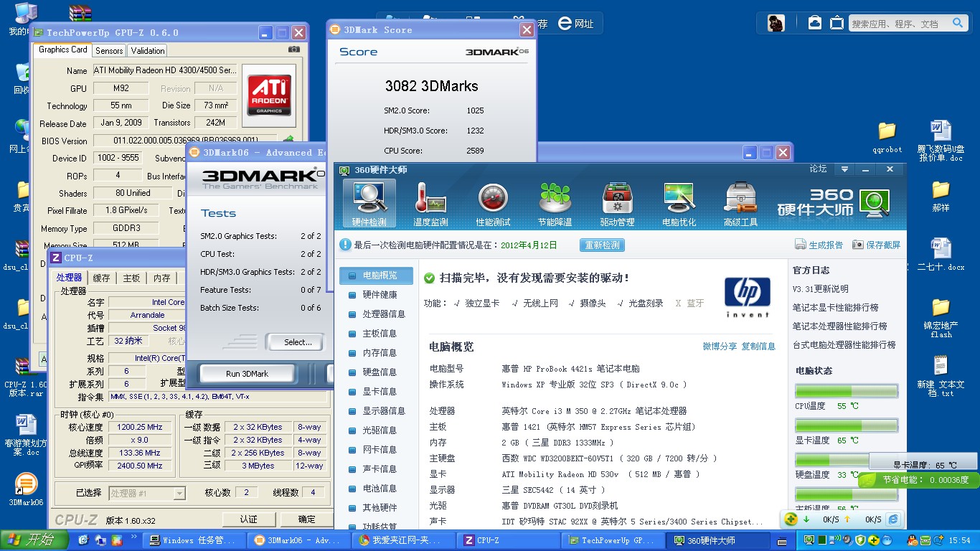This screenshot has height=551, width=980.
Task: Click 复制信息 link in 360硬件大师
Action: pyautogui.click(x=758, y=347)
